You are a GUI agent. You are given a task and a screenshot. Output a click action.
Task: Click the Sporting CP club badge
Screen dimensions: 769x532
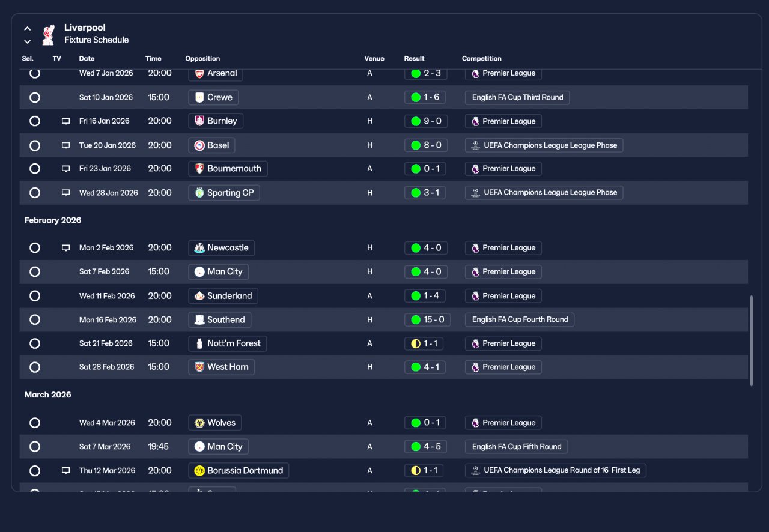tap(199, 193)
